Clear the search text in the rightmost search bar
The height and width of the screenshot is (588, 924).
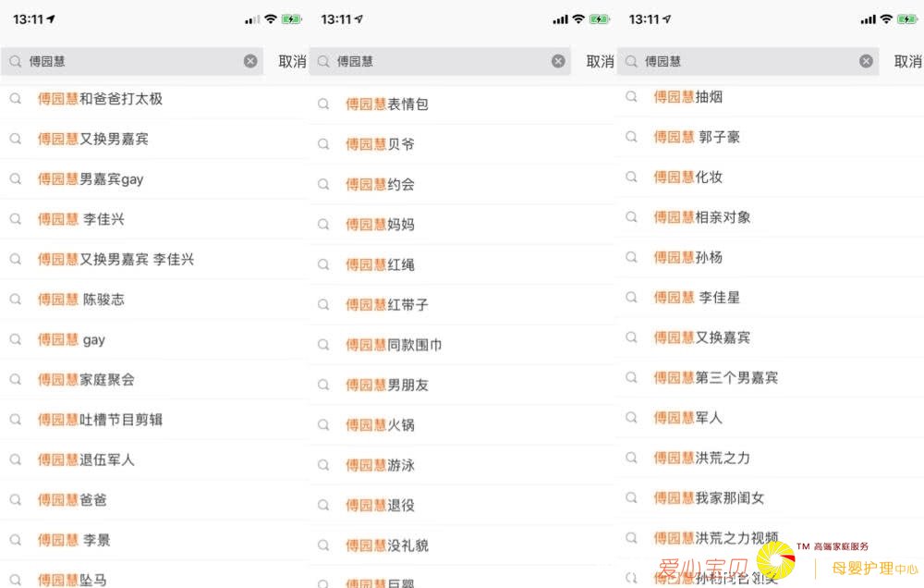tap(866, 61)
